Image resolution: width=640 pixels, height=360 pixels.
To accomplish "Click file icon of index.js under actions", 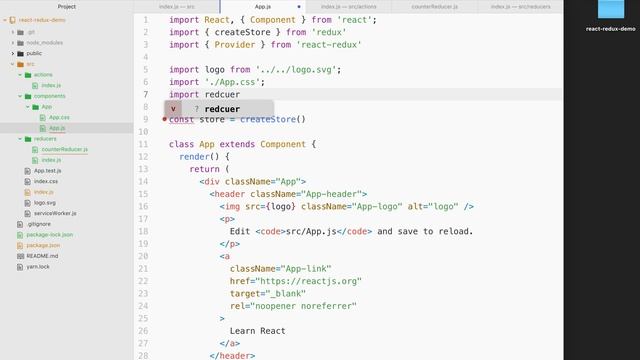I will [35, 85].
